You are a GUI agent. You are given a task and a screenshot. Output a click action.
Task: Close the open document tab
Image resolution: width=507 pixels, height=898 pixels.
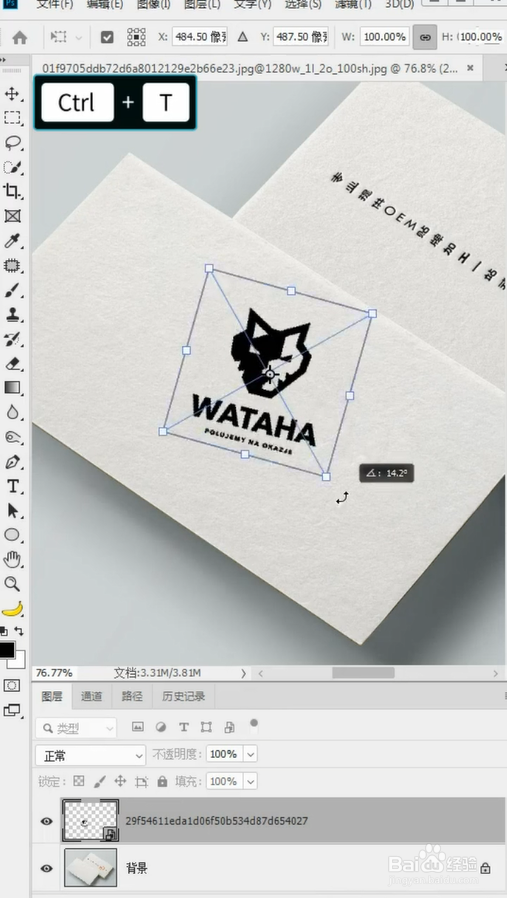470,68
